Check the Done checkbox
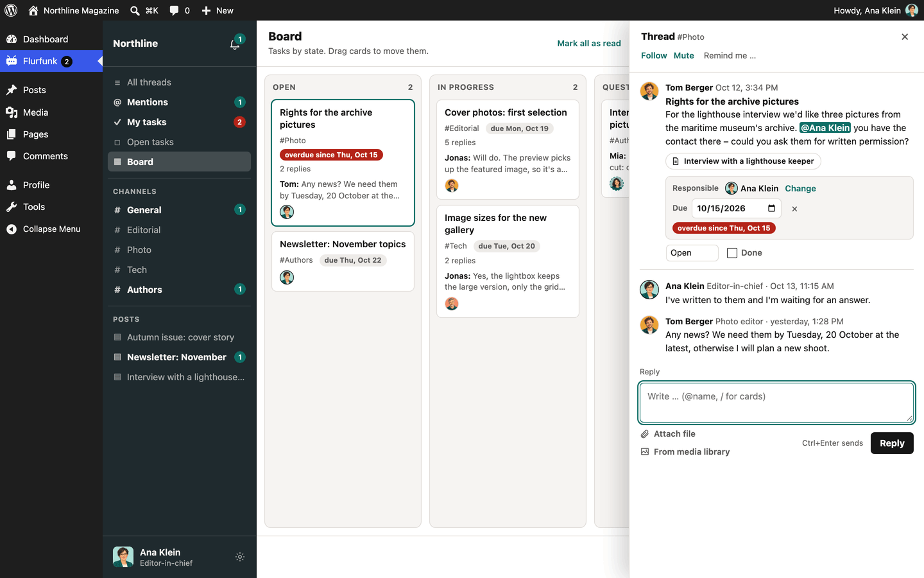The width and height of the screenshot is (924, 578). pyautogui.click(x=732, y=253)
